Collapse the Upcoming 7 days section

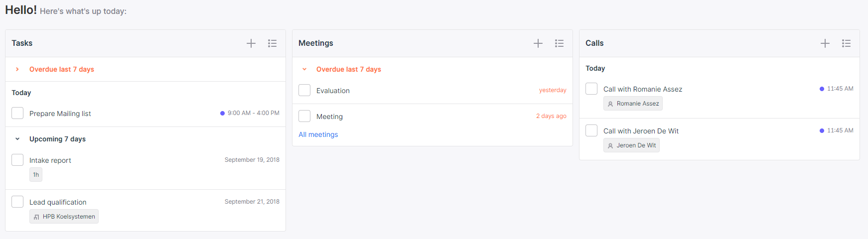[x=17, y=139]
